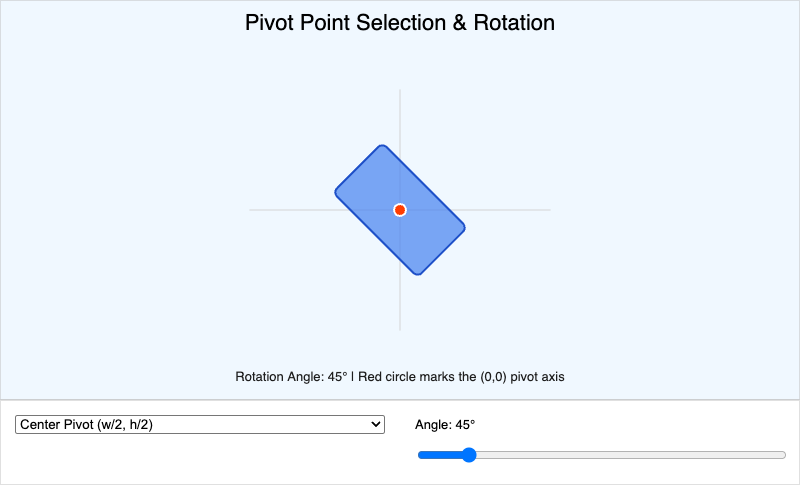
Task: Click the angle slider thumb
Action: click(469, 455)
